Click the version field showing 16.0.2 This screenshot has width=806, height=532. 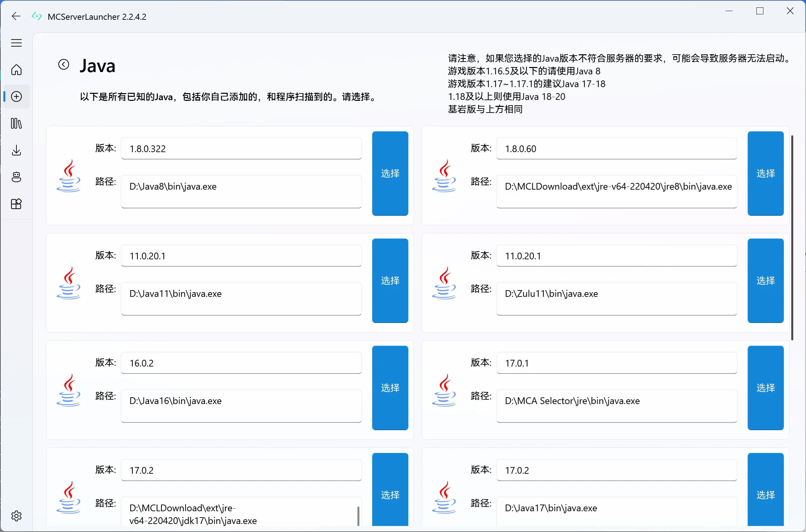tap(241, 363)
